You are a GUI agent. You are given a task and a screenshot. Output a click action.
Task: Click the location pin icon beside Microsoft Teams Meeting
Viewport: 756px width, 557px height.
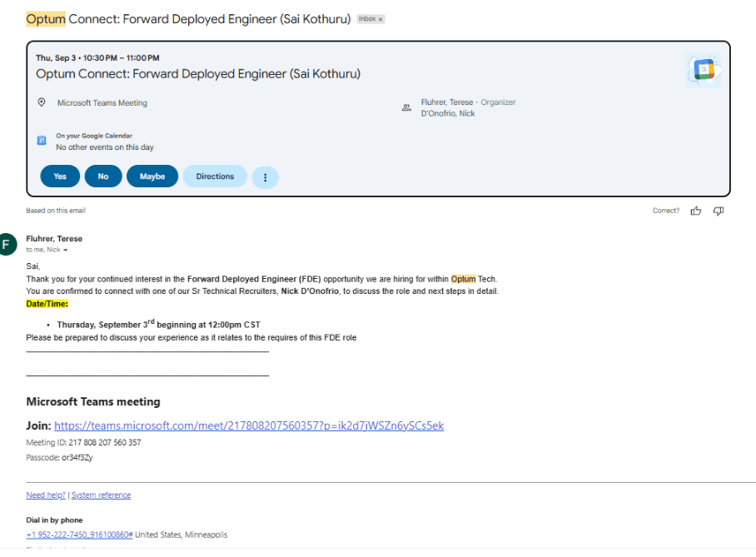42,102
